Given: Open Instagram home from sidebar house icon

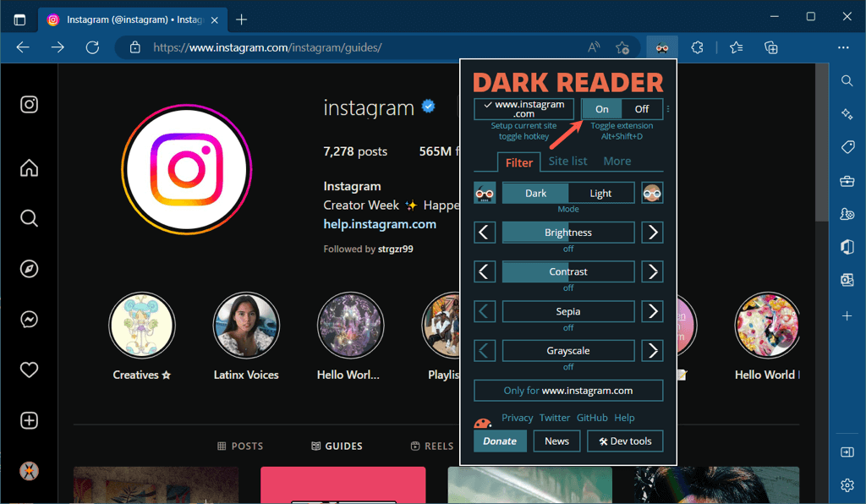Looking at the screenshot, I should (x=30, y=167).
